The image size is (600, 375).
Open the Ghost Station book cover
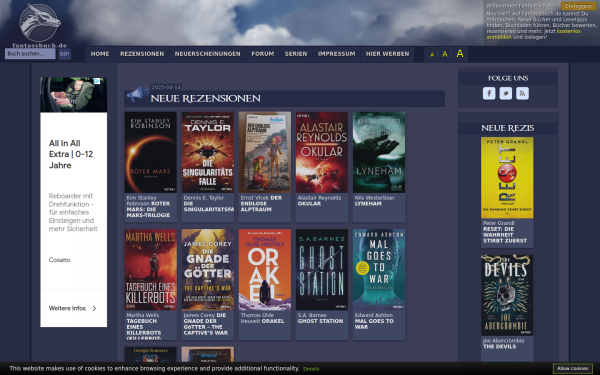[322, 270]
